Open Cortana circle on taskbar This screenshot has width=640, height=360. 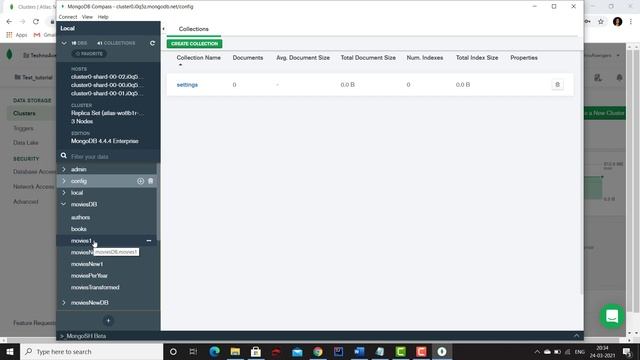pyautogui.click(x=173, y=351)
